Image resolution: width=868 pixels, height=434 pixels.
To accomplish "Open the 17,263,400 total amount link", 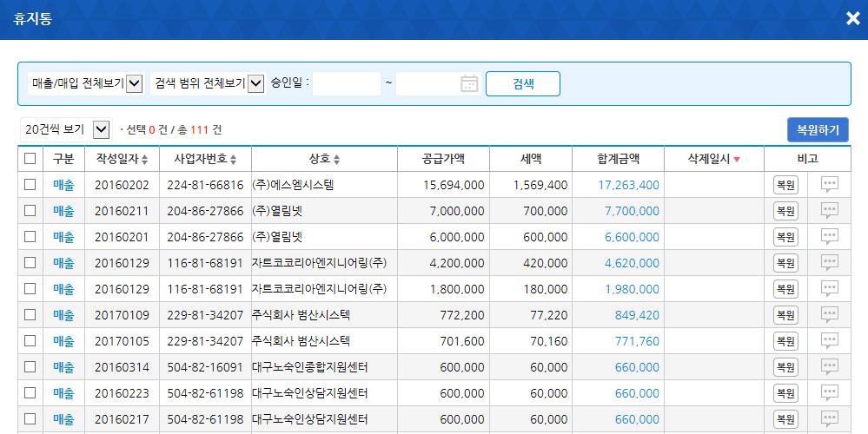I will click(628, 185).
